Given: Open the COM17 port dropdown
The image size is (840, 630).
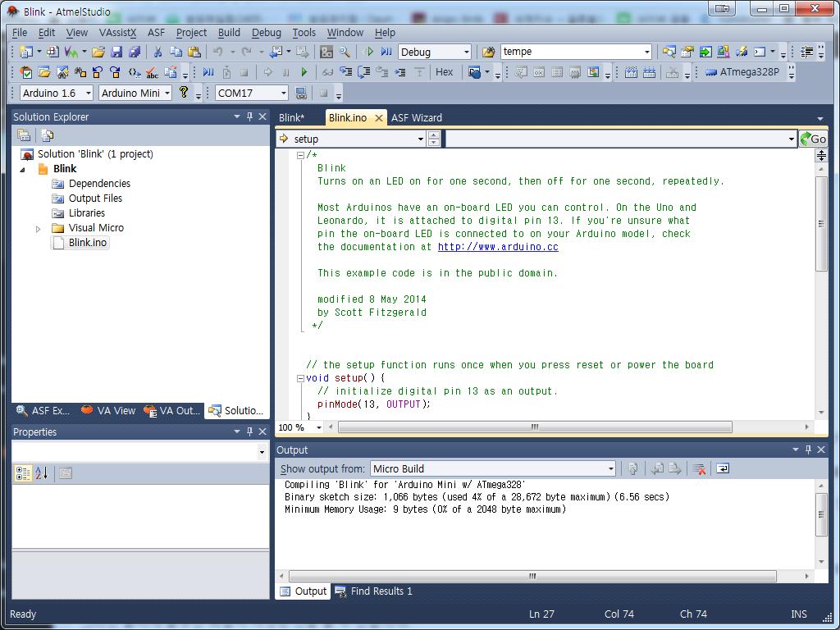Looking at the screenshot, I should pyautogui.click(x=283, y=93).
